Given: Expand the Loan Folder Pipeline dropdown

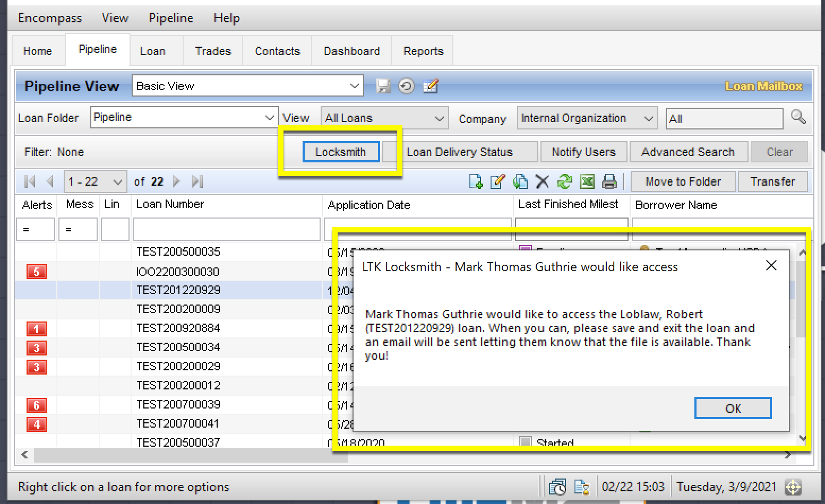Looking at the screenshot, I should pyautogui.click(x=269, y=117).
